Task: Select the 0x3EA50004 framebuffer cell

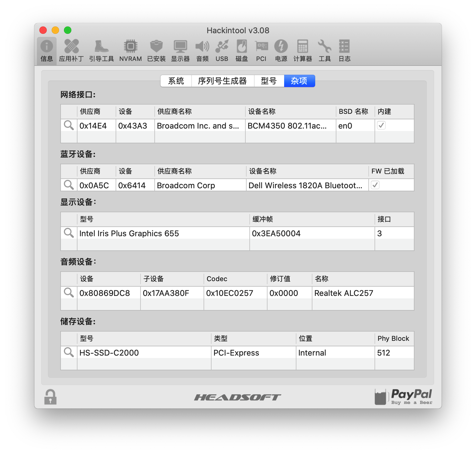Action: pos(312,233)
